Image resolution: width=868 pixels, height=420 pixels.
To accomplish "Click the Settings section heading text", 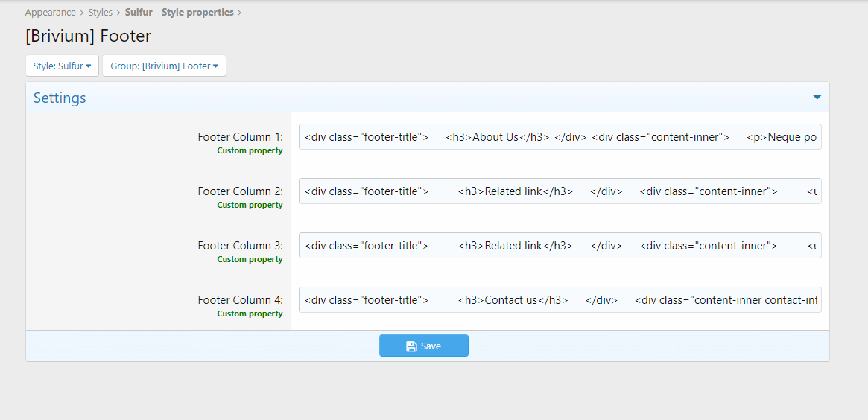I will point(60,98).
